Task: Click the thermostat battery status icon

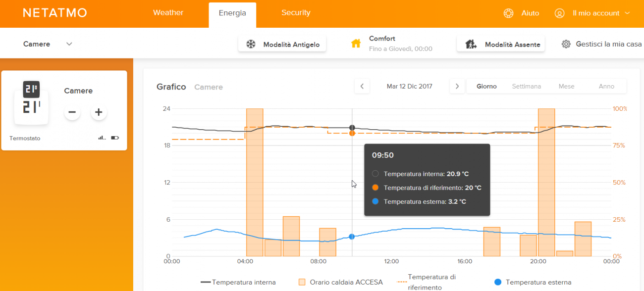Action: [115, 138]
